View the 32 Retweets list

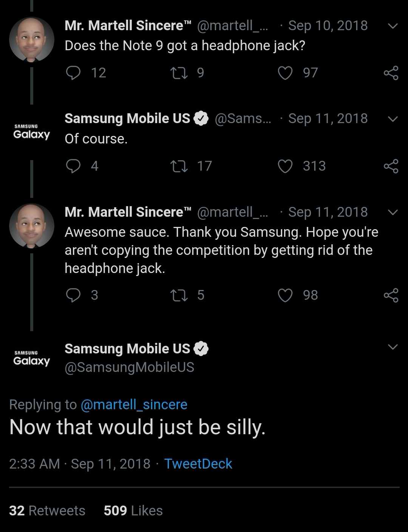pos(47,510)
